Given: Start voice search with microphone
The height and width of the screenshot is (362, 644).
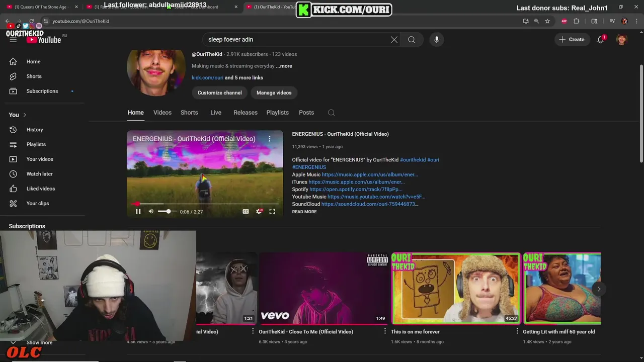Looking at the screenshot, I should point(436,40).
